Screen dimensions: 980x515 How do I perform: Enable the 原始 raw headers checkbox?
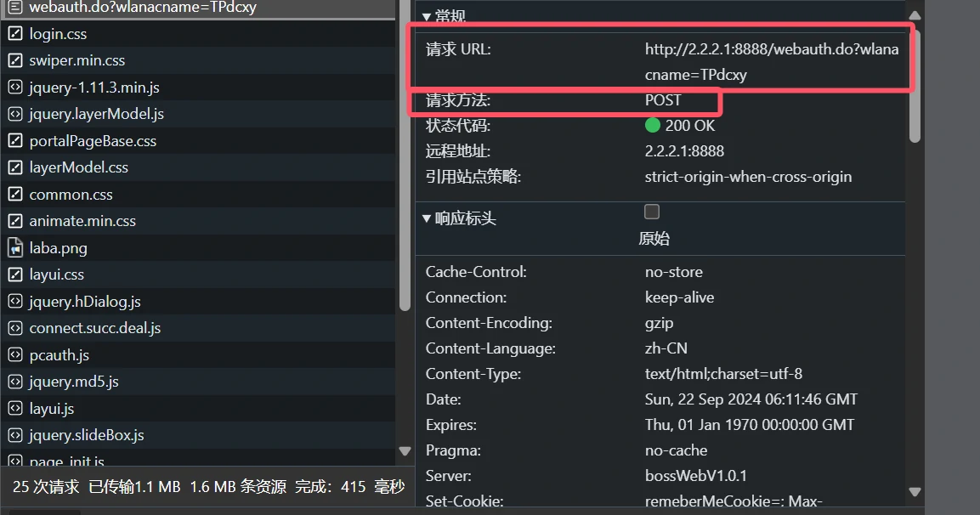tap(651, 211)
